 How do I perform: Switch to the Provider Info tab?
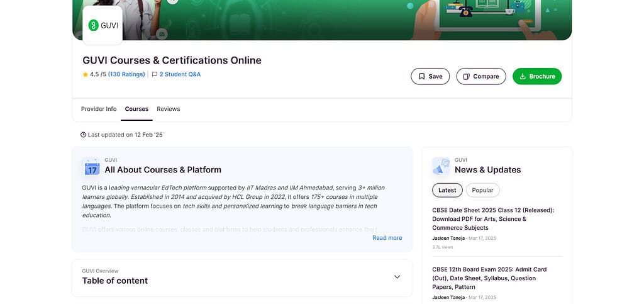tap(99, 109)
